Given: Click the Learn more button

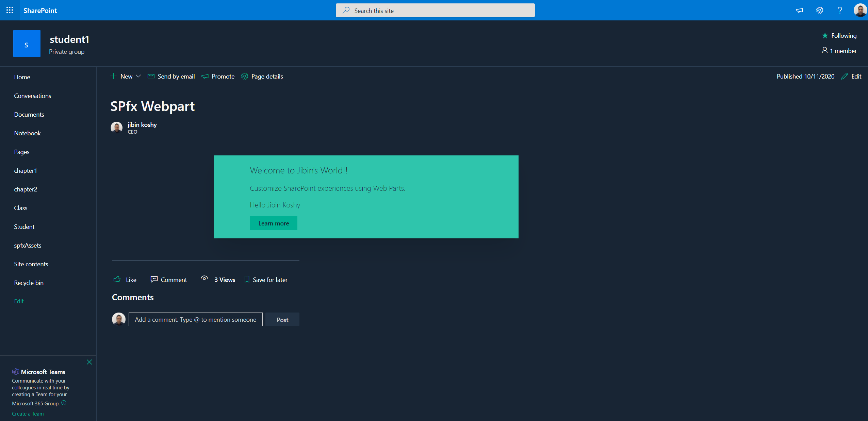Looking at the screenshot, I should [273, 223].
